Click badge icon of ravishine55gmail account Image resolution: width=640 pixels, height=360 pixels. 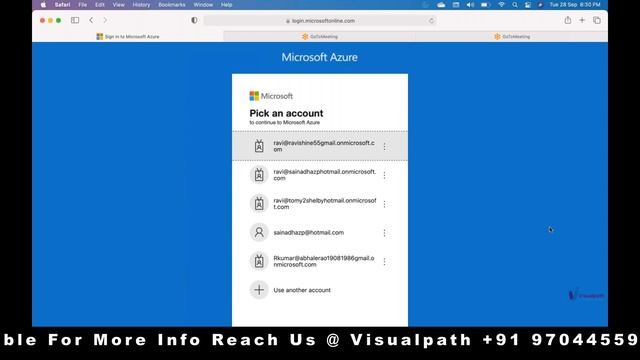259,146
